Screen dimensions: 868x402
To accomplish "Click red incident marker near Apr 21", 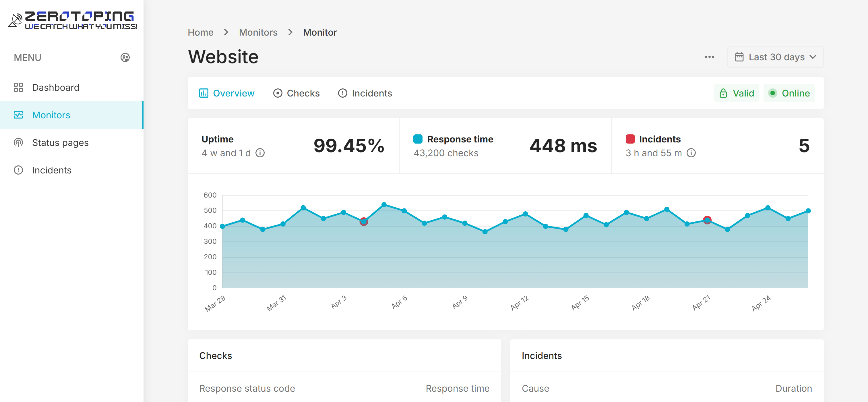I will [707, 220].
